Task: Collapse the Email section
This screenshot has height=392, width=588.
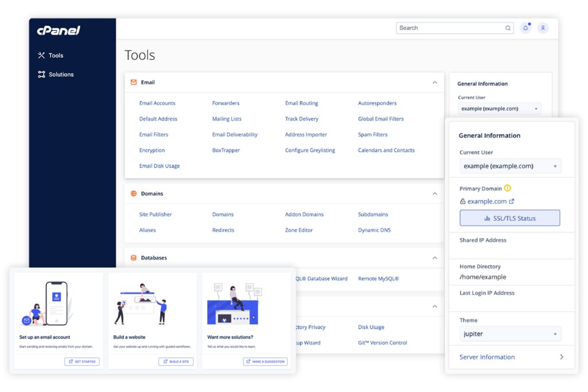Action: (x=435, y=82)
